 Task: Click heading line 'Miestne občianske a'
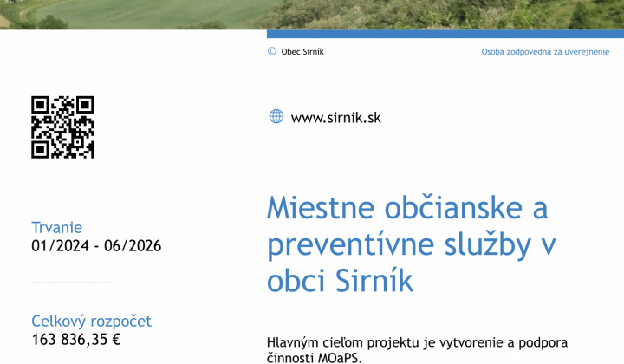pyautogui.click(x=407, y=209)
